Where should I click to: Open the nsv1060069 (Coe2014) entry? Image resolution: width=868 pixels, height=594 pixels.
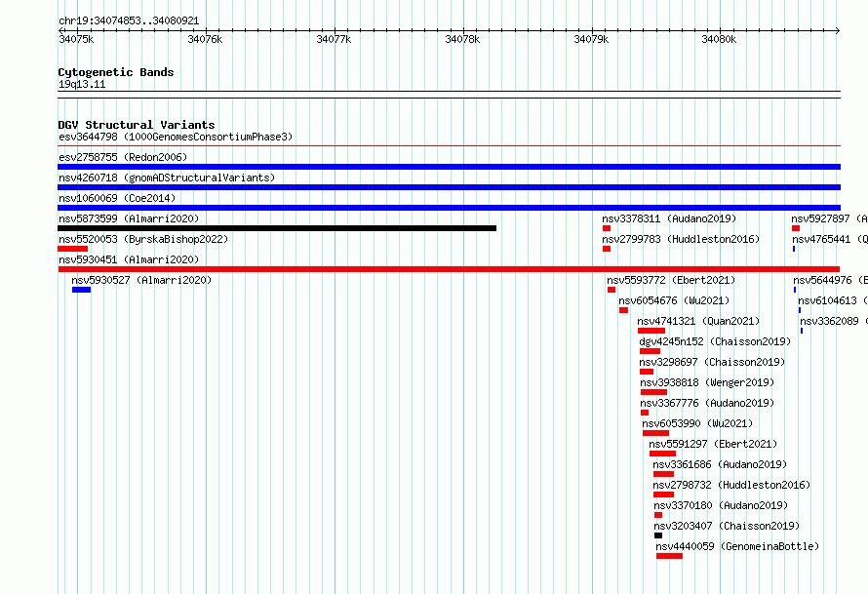[117, 198]
